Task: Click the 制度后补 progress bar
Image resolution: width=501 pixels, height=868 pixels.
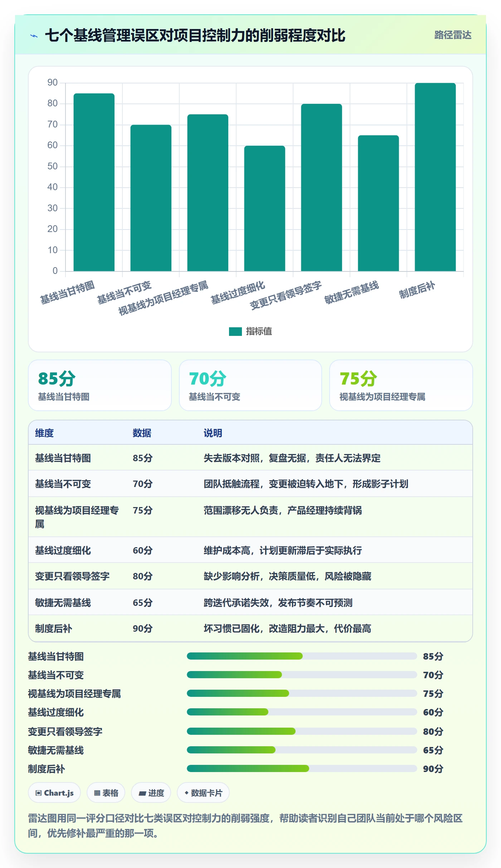Action: point(302,768)
